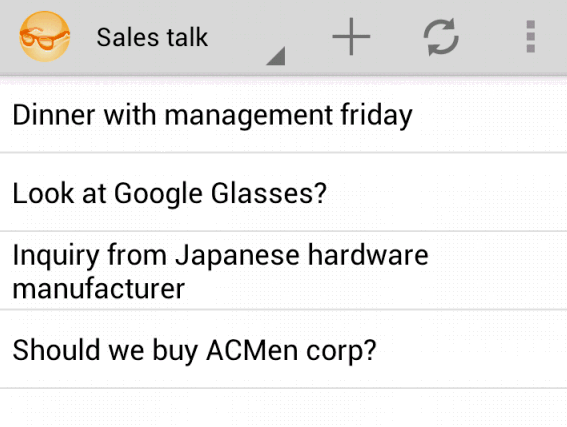This screenshot has width=567, height=427.
Task: Go home via the round app icon
Action: click(x=44, y=37)
